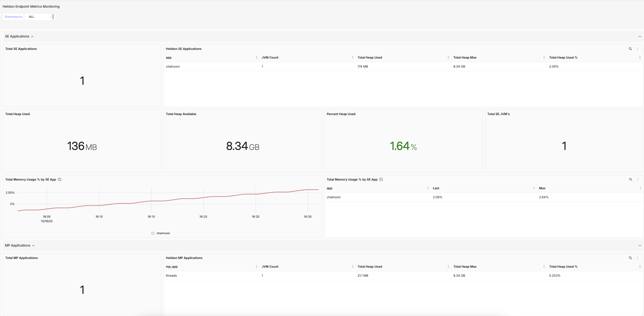Click the chatroom legend color marker
This screenshot has height=316, width=644.
click(x=153, y=233)
